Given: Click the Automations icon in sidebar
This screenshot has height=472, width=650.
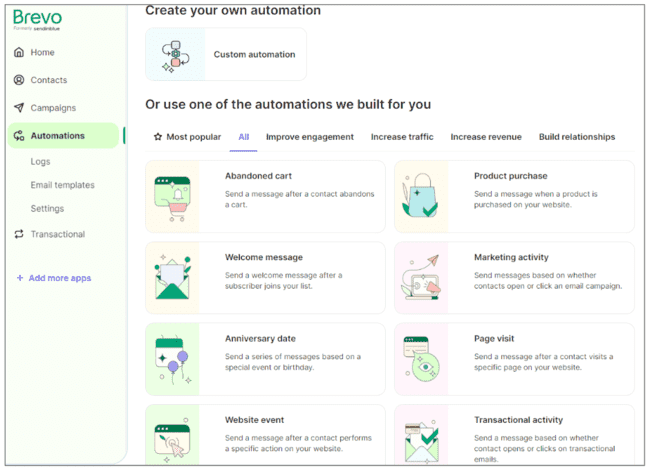Looking at the screenshot, I should [x=18, y=136].
